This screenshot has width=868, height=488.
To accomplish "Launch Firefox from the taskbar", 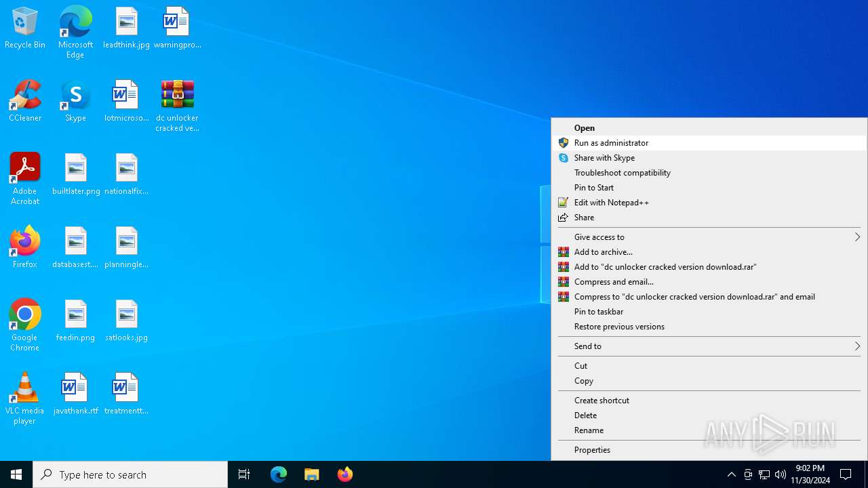I will [x=345, y=474].
